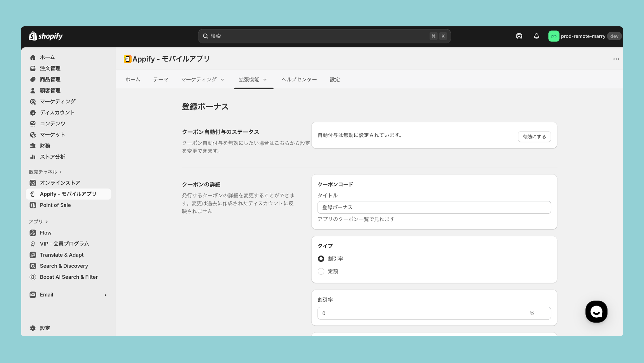Switch to the テーマ tab
Image resolution: width=644 pixels, height=363 pixels.
(x=161, y=79)
